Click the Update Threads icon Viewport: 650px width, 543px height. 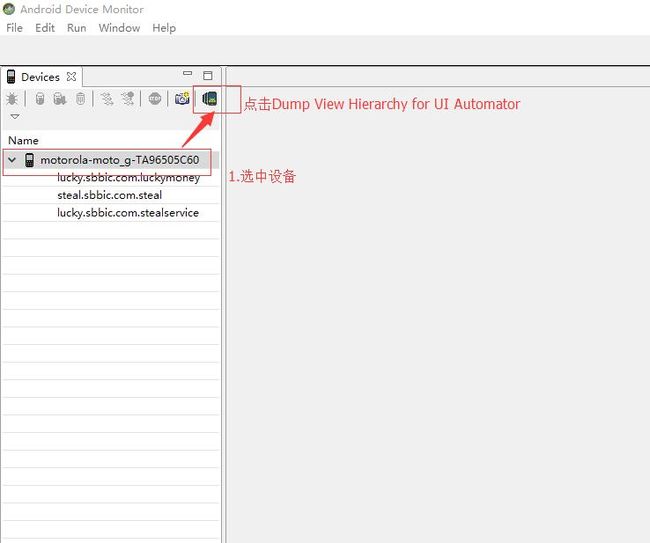[107, 99]
